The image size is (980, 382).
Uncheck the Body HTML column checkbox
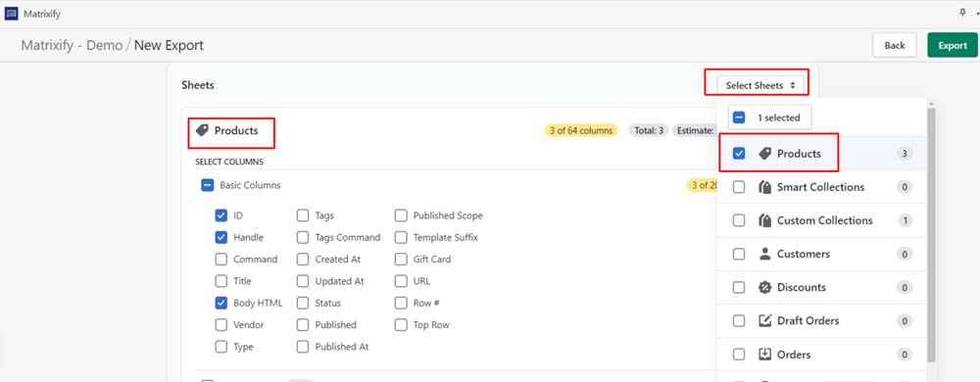(220, 303)
